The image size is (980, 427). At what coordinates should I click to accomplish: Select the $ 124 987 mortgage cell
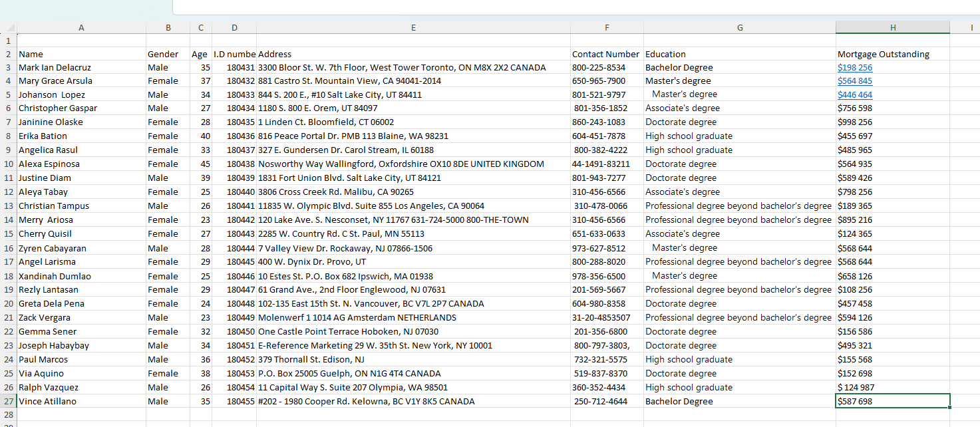click(893, 387)
